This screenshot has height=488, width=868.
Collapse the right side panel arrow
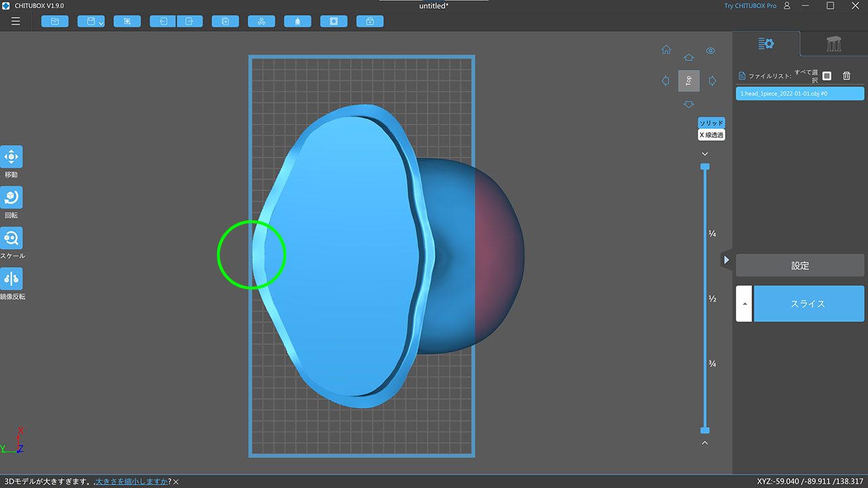(726, 260)
